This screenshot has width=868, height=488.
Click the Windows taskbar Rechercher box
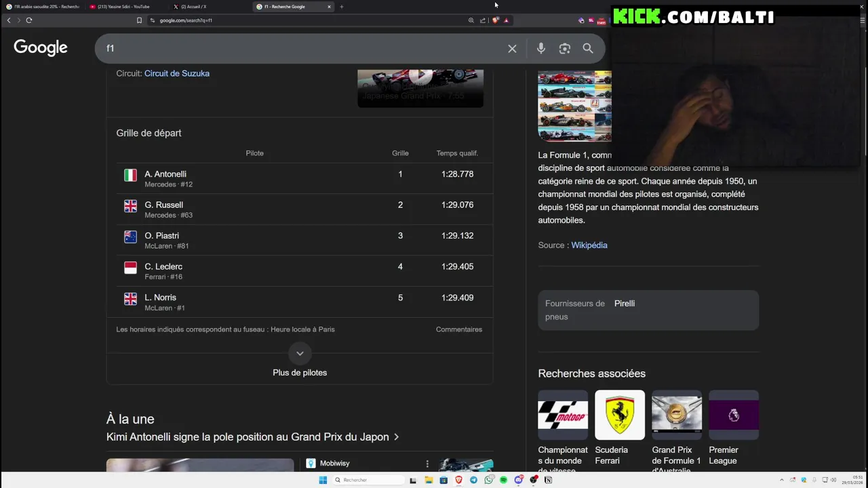[x=368, y=480]
